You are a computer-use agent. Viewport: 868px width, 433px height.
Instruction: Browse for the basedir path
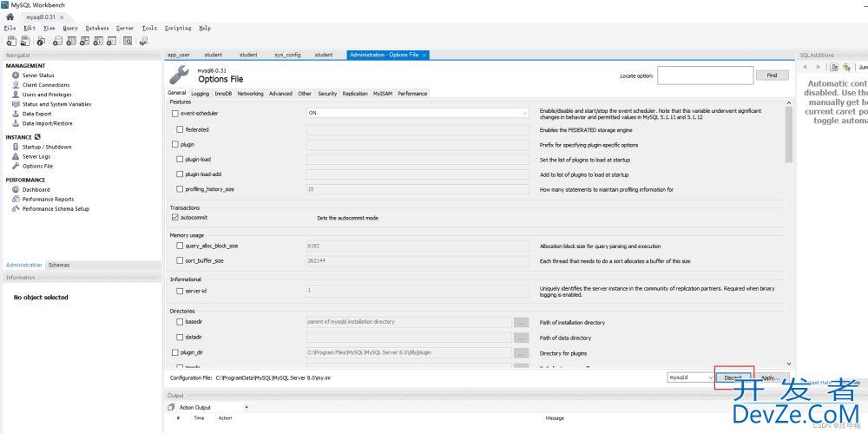pos(521,322)
